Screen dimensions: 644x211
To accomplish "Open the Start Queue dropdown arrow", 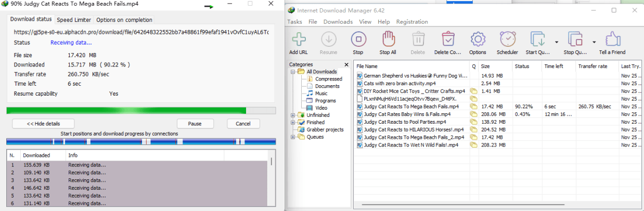I will pyautogui.click(x=556, y=42).
